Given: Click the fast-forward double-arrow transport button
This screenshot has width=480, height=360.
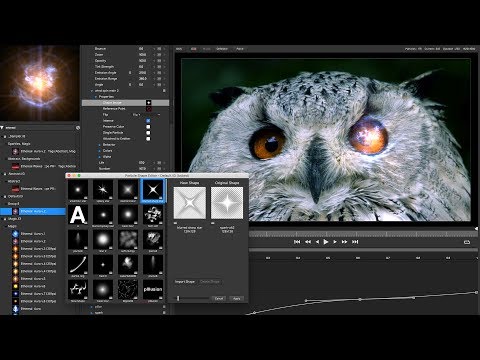Looking at the screenshot, I should [344, 242].
